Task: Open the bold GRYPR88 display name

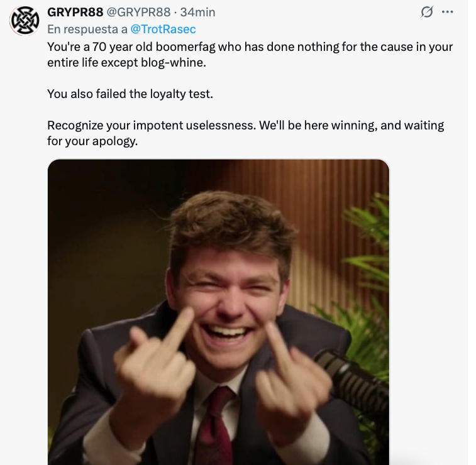Action: click(75, 13)
